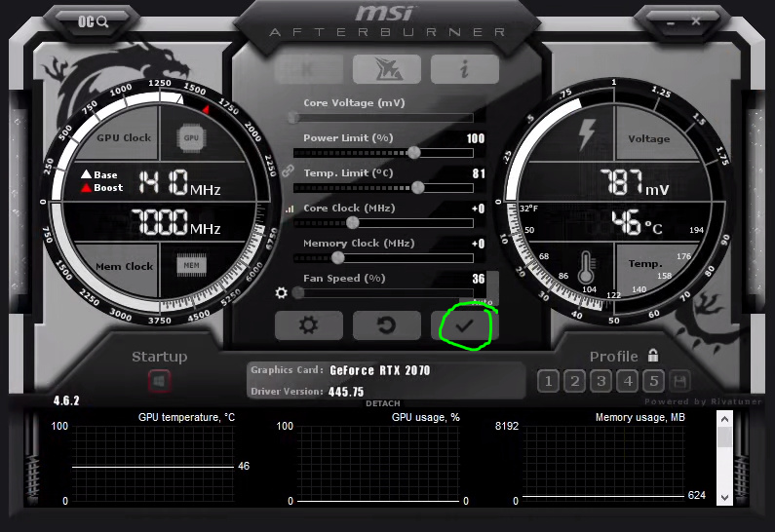This screenshot has width=775, height=532.
Task: Click the GeForce RTX 2070 text
Action: 380,370
